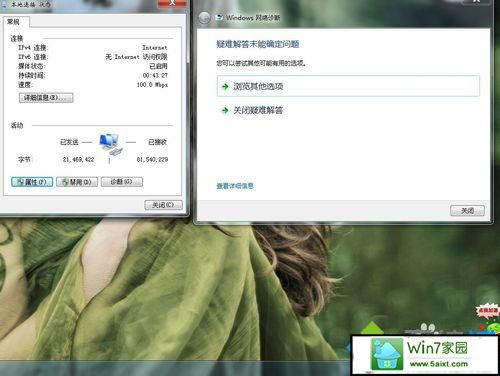The width and height of the screenshot is (500, 376).
Task: Click the 诊断 diagnose button
Action: 122,182
